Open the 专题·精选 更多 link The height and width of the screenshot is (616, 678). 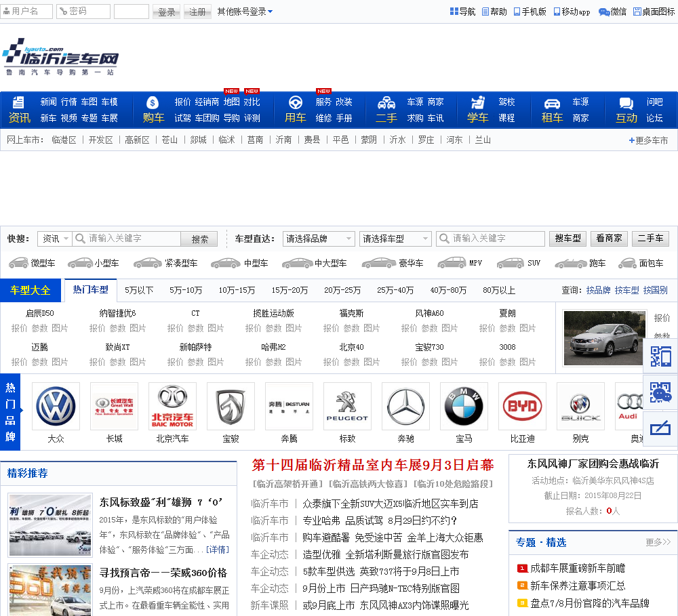[x=658, y=542]
